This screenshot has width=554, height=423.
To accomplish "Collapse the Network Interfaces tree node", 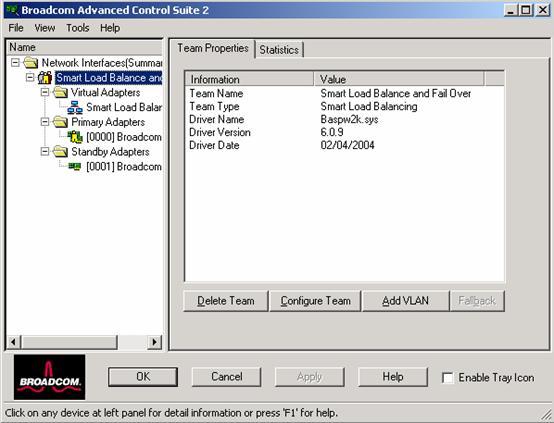I will [x=15, y=63].
